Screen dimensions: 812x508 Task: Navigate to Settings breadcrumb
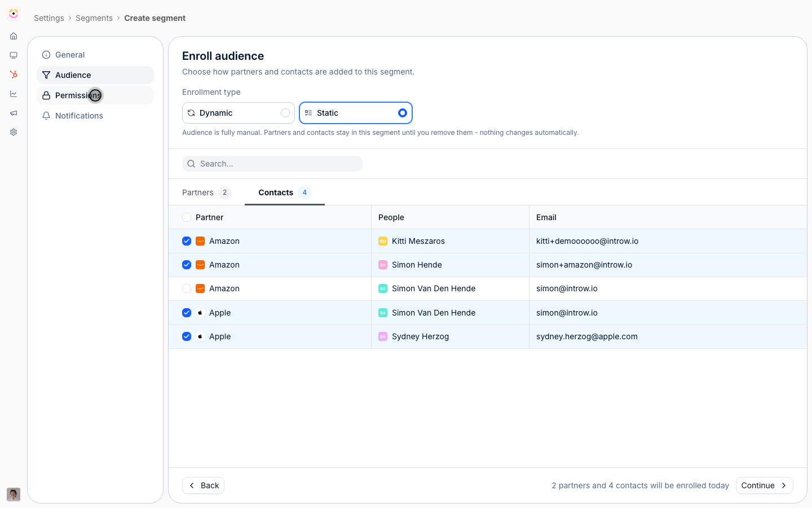point(49,18)
